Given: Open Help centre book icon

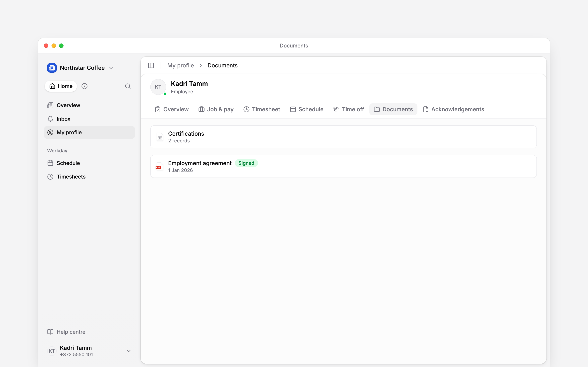Looking at the screenshot, I should (50, 332).
